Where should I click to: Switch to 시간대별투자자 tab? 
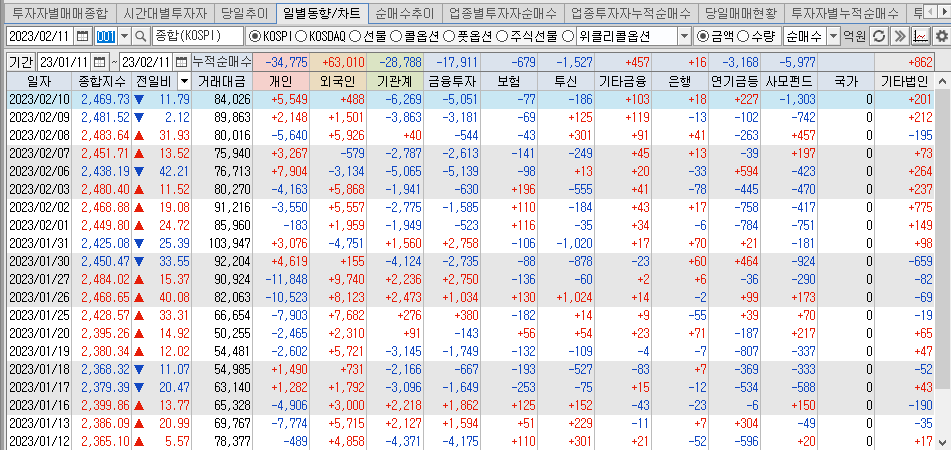coord(164,12)
